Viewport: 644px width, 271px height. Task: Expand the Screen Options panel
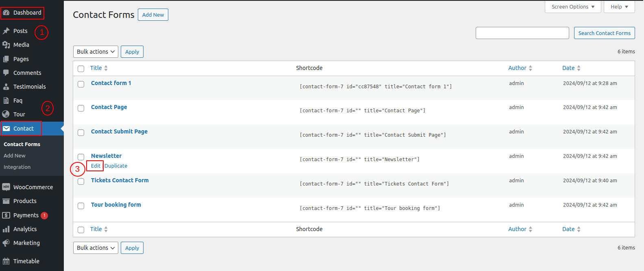(572, 7)
